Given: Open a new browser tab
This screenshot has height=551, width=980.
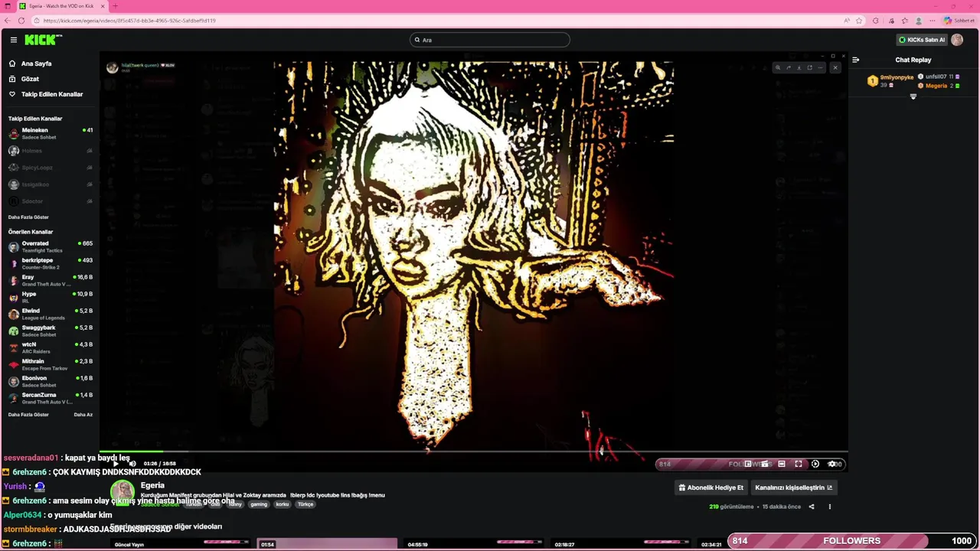Looking at the screenshot, I should pos(115,6).
